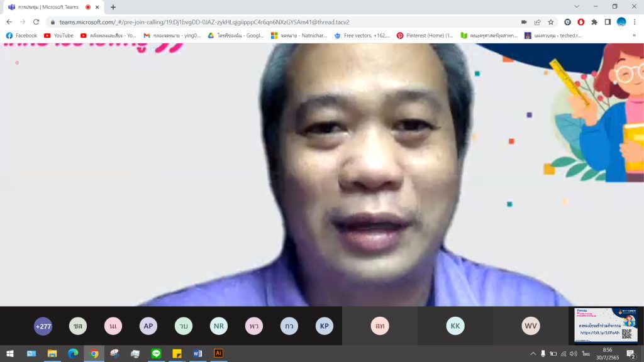Go forward in browser history
Viewport: 644px width, 362px height.
[23, 22]
